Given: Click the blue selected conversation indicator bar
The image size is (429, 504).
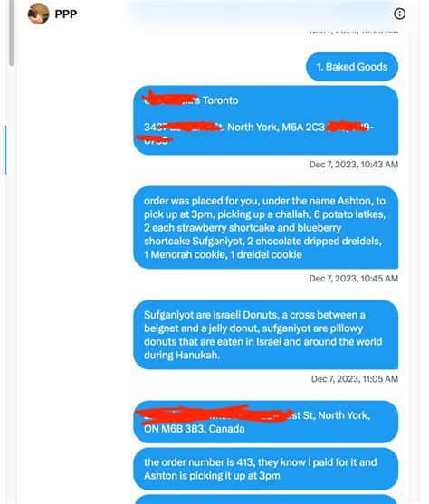Looking at the screenshot, I should (5, 150).
